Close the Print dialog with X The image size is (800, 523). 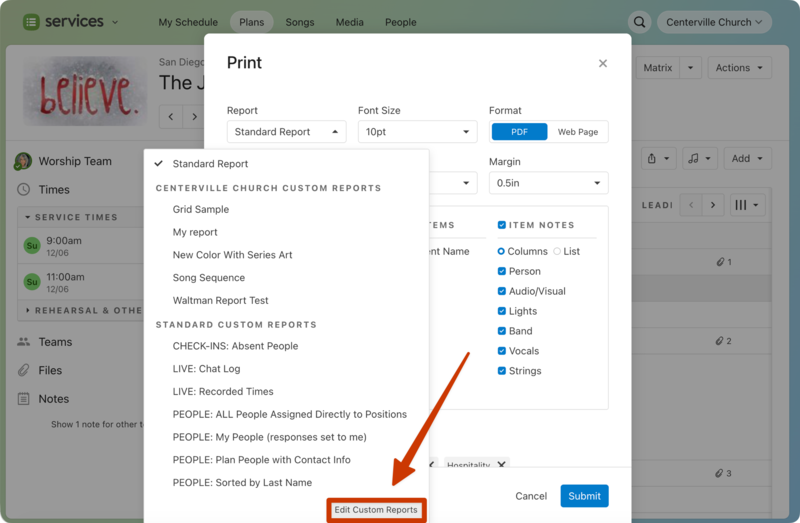(603, 63)
